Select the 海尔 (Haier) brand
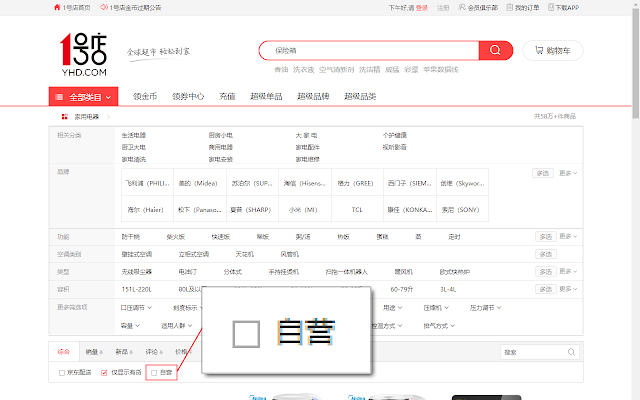 (145, 209)
